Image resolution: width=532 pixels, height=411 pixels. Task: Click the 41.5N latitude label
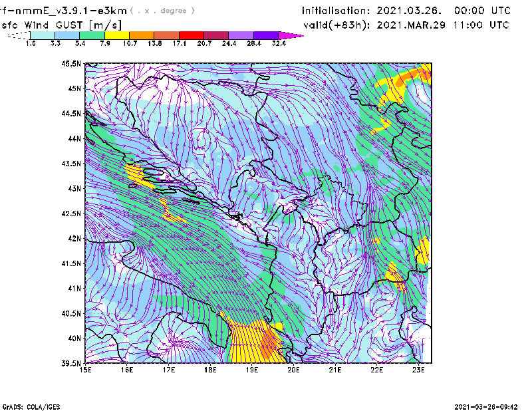72,263
